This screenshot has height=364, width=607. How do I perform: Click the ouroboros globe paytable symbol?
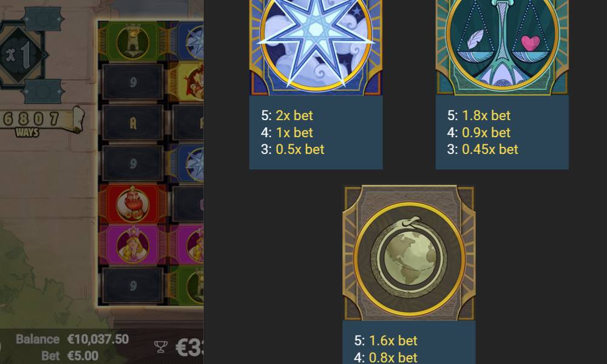[x=409, y=254]
